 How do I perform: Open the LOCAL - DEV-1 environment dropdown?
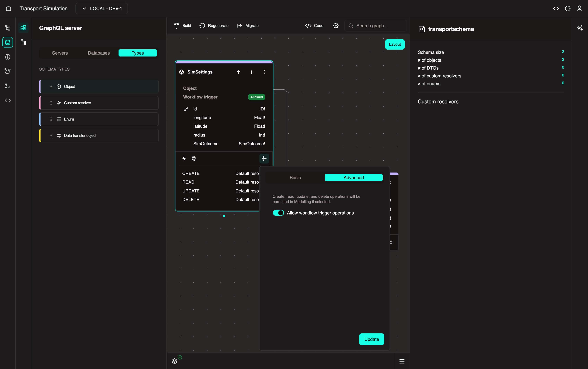coord(102,8)
